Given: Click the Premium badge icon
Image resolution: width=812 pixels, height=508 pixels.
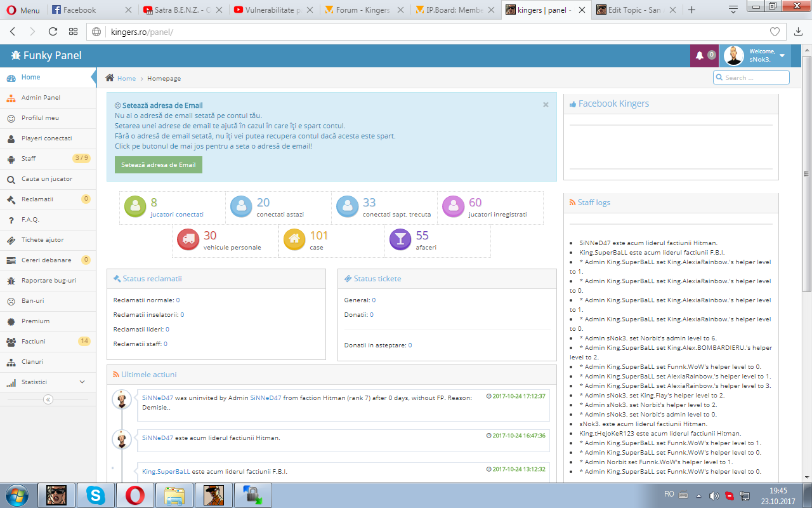Looking at the screenshot, I should tap(11, 321).
